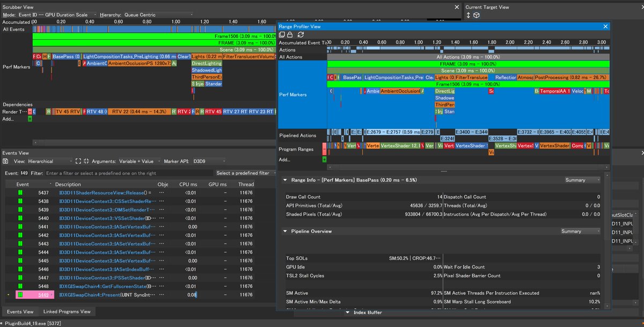The image size is (644, 327).
Task: Expand the Index Buffer section
Action: tap(348, 312)
